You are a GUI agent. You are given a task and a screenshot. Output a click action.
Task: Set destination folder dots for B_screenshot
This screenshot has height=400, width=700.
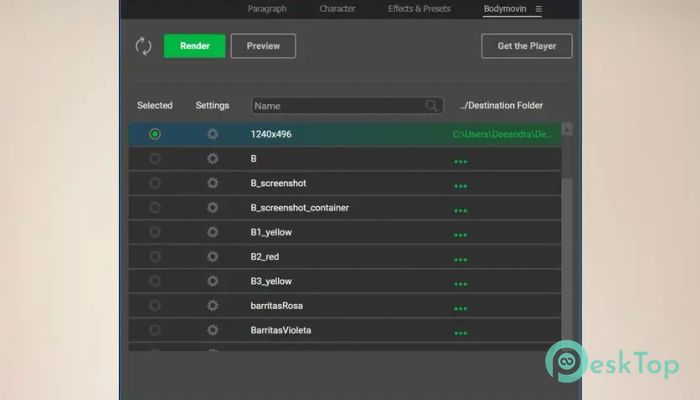461,186
